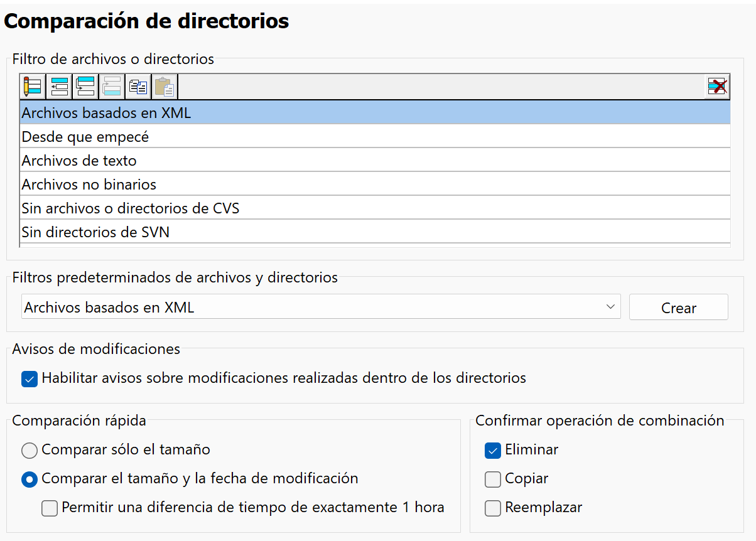756x541 pixels.
Task: Click the move filter down icon
Action: coord(85,86)
